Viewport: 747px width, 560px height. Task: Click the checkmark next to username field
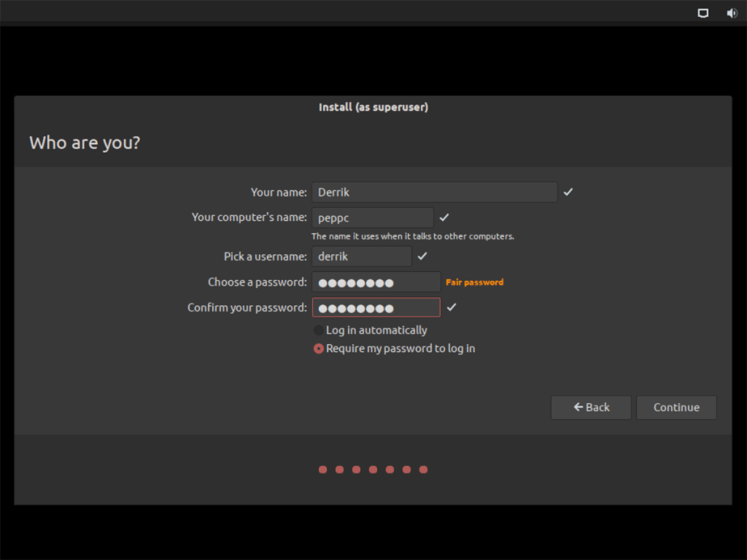click(x=422, y=256)
